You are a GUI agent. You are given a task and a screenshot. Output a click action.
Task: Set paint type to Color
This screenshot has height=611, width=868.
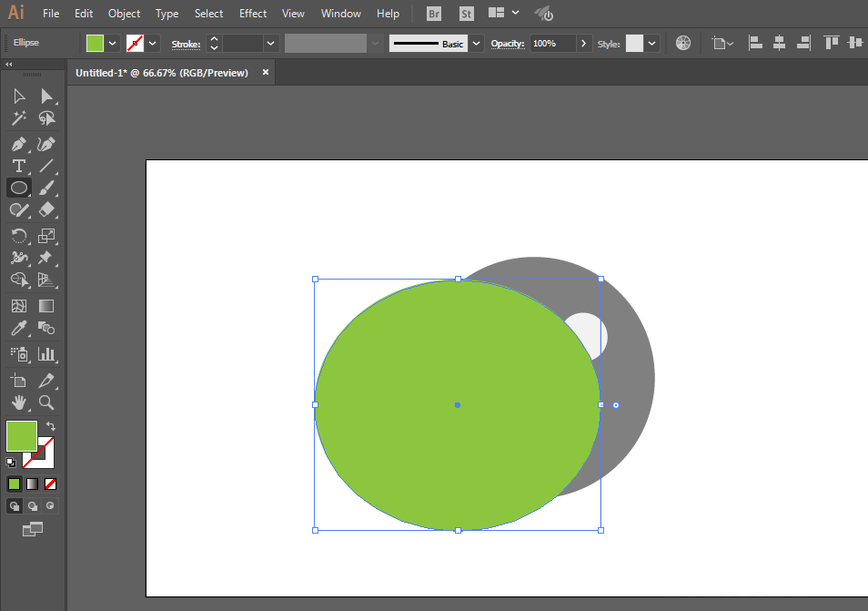click(14, 484)
